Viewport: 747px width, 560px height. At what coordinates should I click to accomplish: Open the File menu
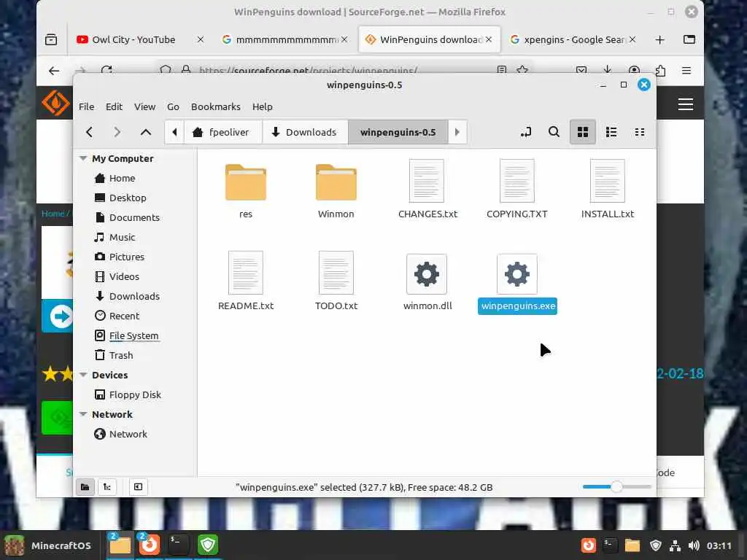[x=86, y=106]
